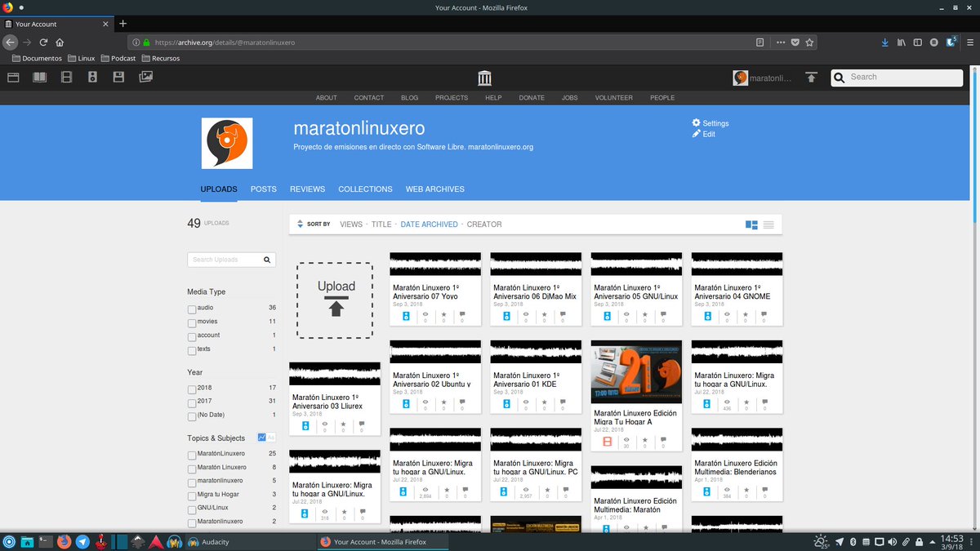980x551 pixels.
Task: Check the account media type filter
Action: click(x=192, y=337)
